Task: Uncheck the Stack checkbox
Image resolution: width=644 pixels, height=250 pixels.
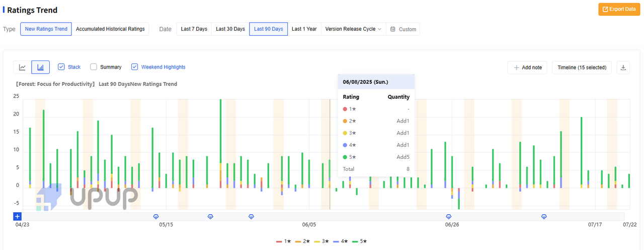Action: (61, 67)
